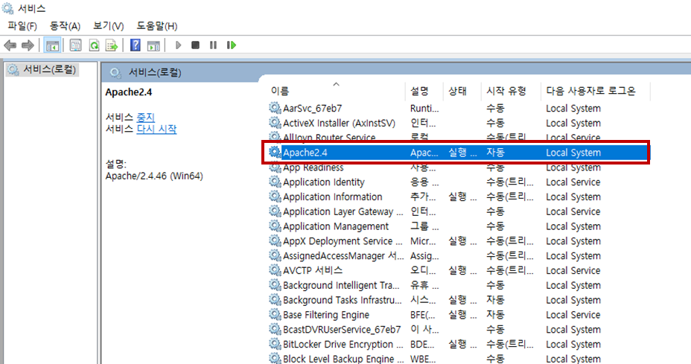Screen dimensions: 691x364
Task: Pause the service with the pause icon
Action: [213, 45]
